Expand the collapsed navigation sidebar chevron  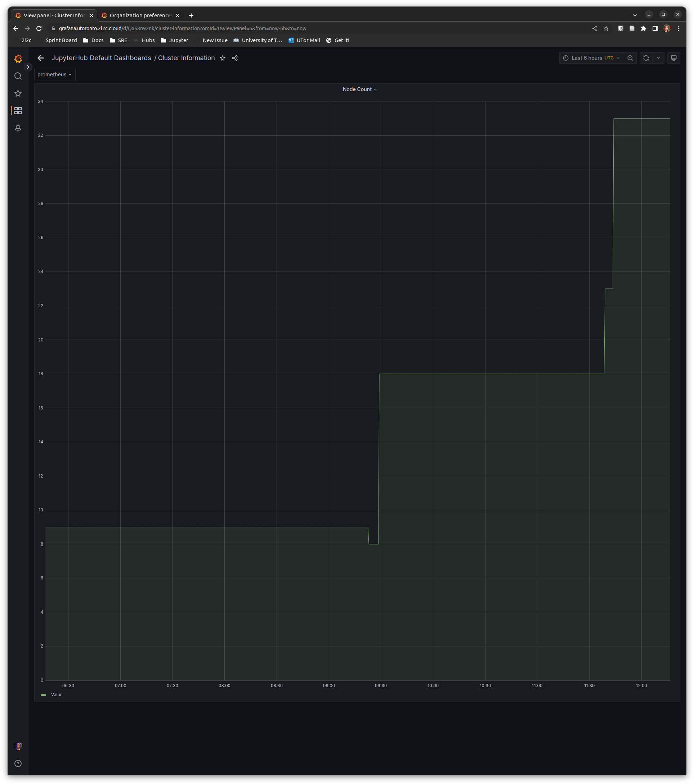pos(28,67)
